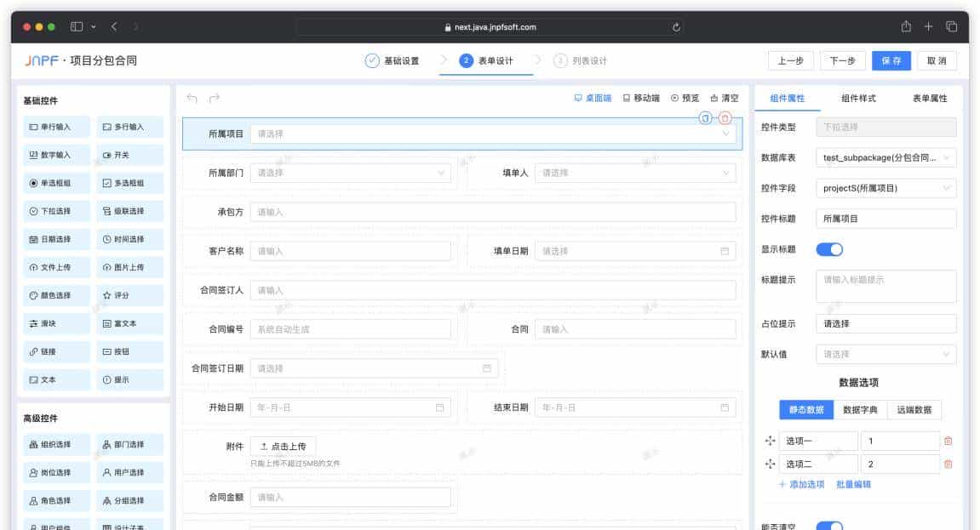Toggle the 显示标题 switch
This screenshot has height=530, width=980.
(828, 249)
